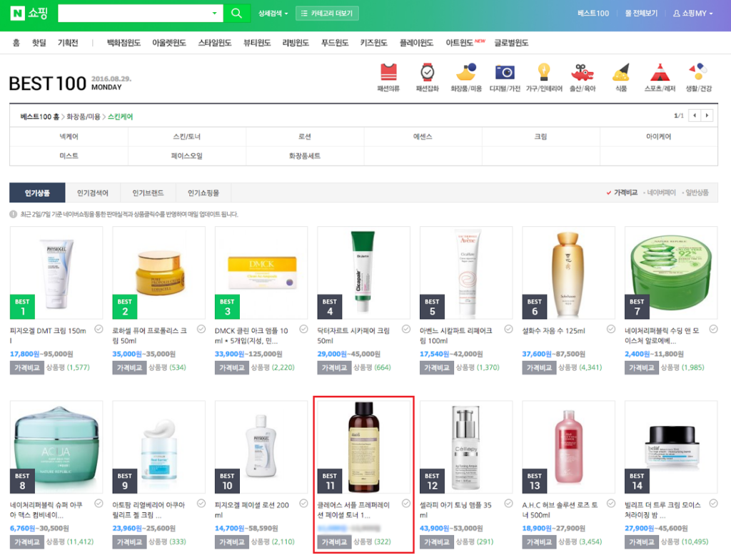Select the 스킨/토너 subcategory
Image resolution: width=731 pixels, height=560 pixels.
coord(187,136)
